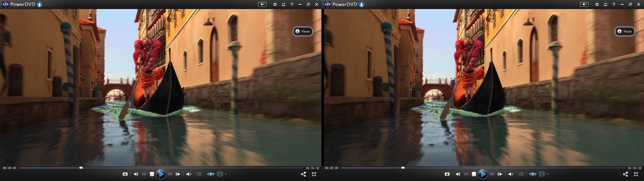
Task: Click the video frame in left window
Action: (x=160, y=87)
